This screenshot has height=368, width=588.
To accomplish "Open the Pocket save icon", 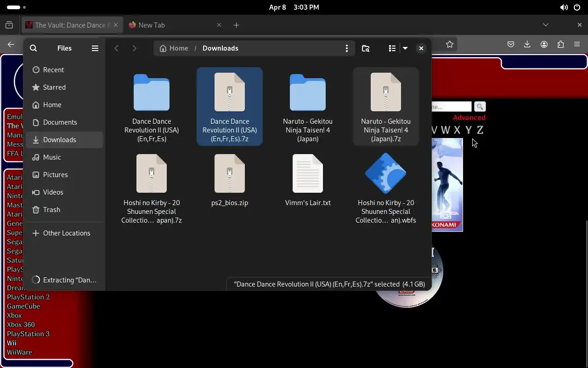I will (511, 45).
